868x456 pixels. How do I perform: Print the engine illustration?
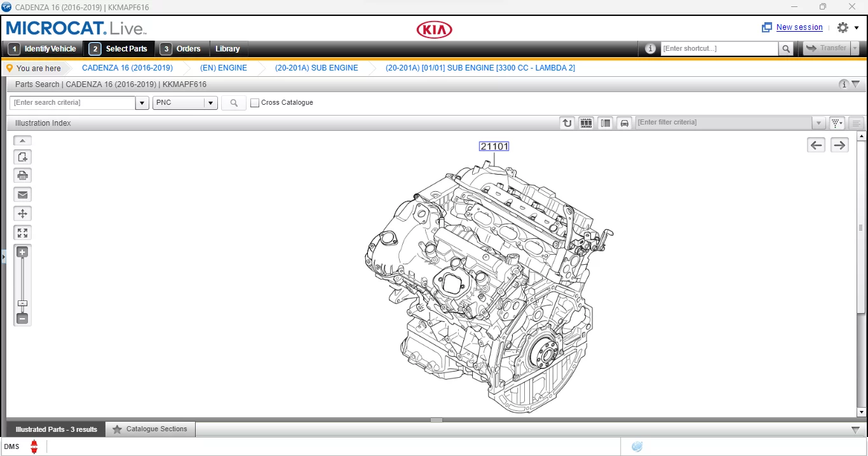pyautogui.click(x=22, y=175)
